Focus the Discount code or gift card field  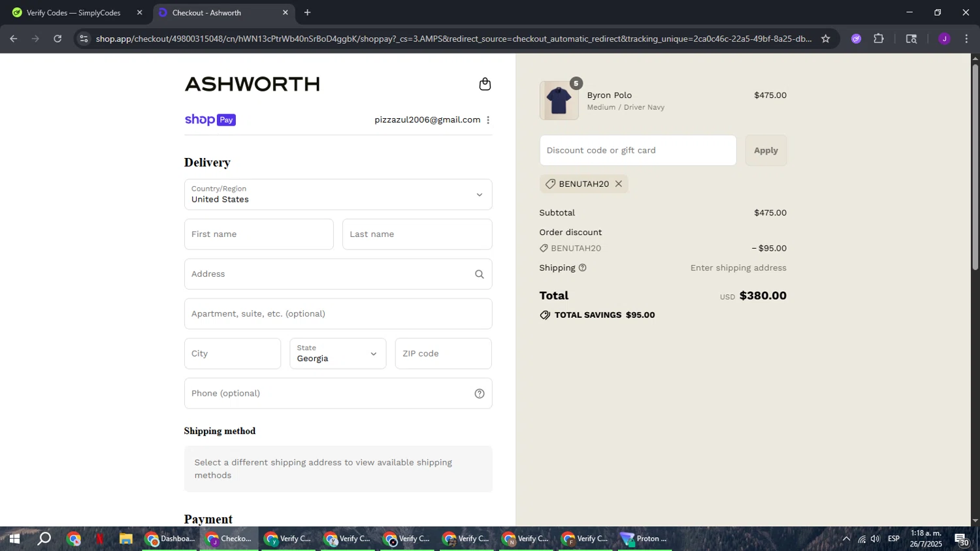638,150
